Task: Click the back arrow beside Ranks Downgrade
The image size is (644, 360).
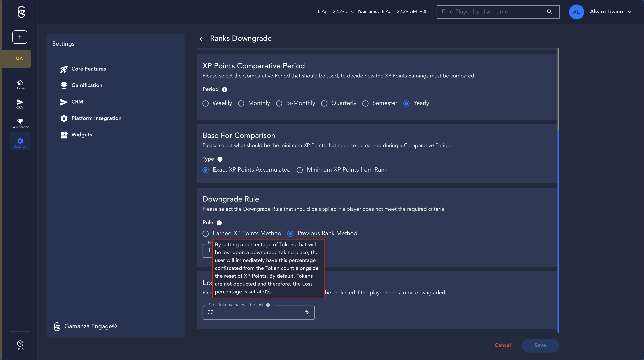Action: (202, 39)
